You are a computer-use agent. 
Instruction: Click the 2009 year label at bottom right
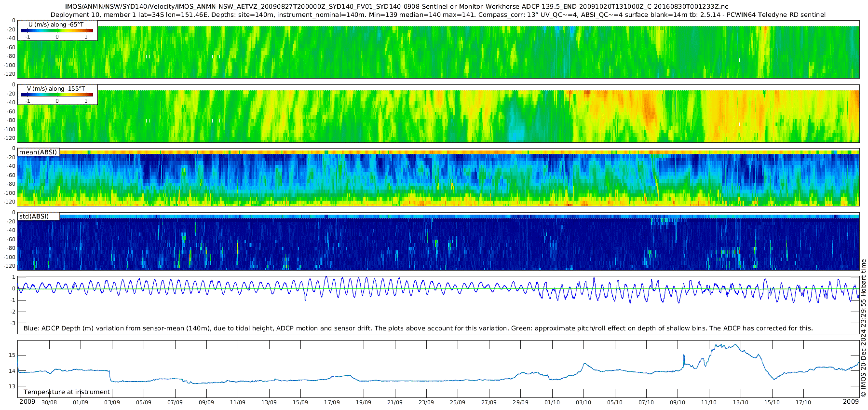coord(851,401)
